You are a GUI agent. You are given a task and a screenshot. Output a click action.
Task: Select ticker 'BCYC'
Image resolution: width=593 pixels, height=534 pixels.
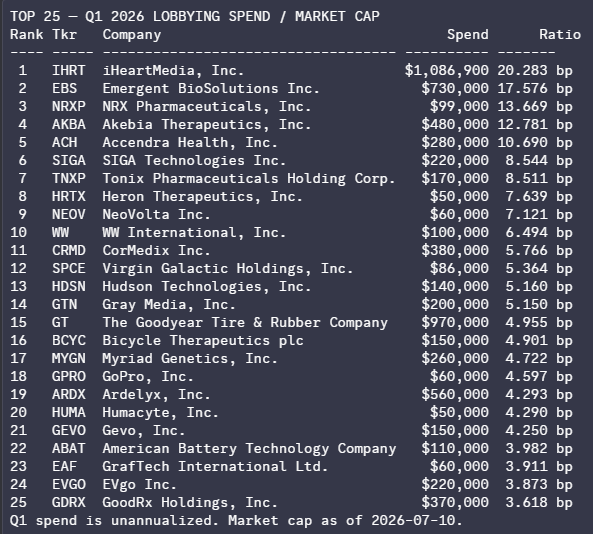[x=68, y=340]
